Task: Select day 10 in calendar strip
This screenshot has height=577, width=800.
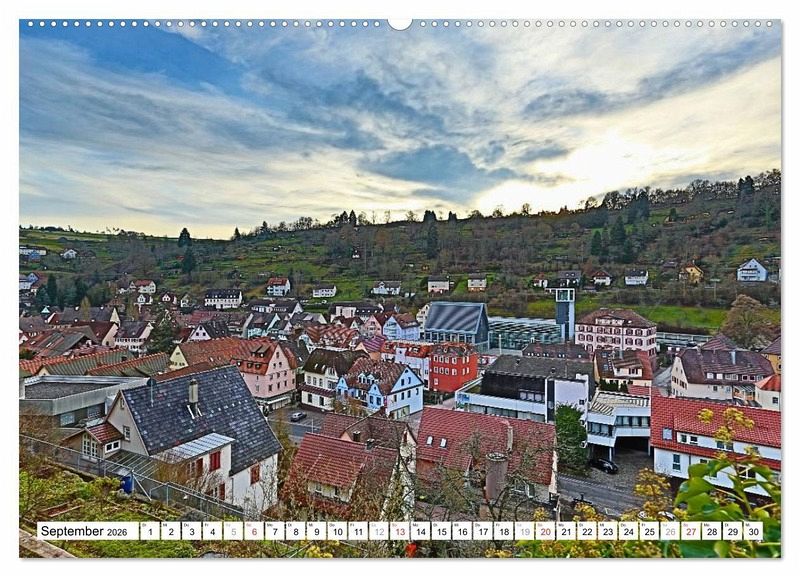Action: 337,531
